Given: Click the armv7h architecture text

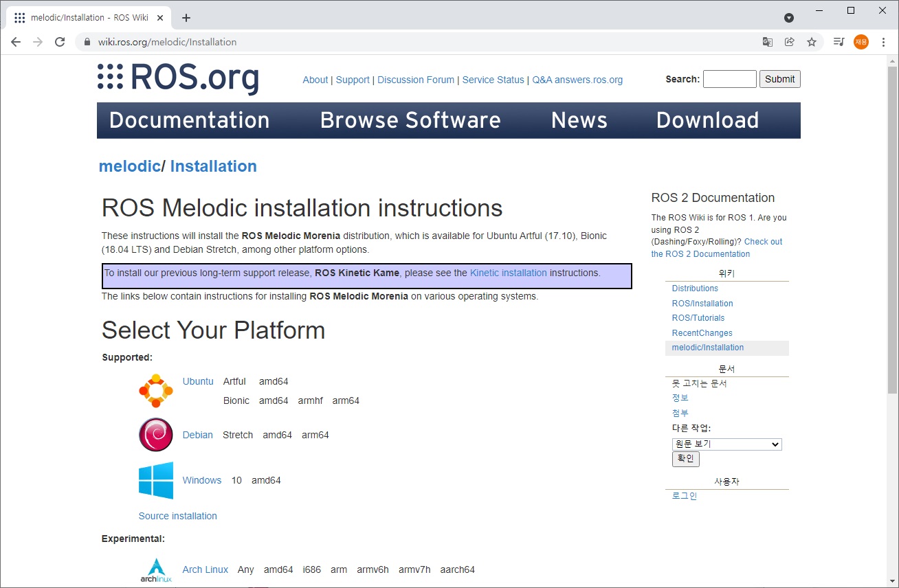Looking at the screenshot, I should click(414, 569).
